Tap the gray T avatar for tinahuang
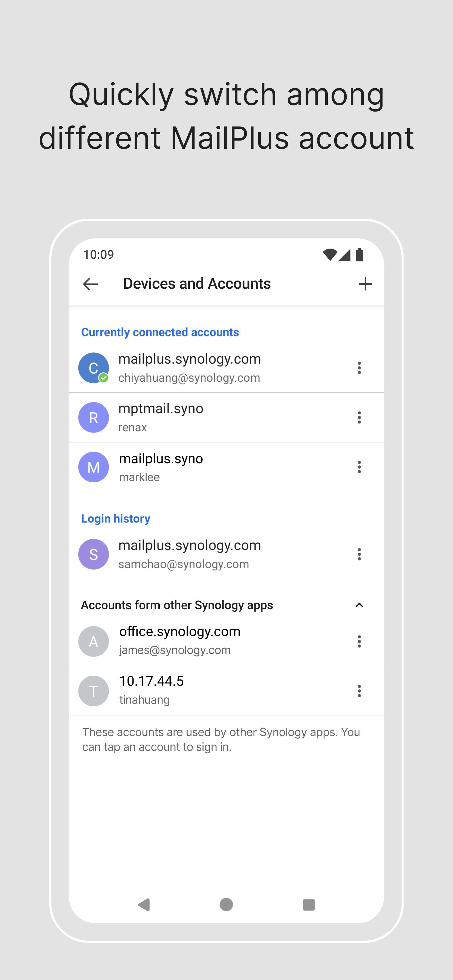The height and width of the screenshot is (980, 453). tap(94, 691)
